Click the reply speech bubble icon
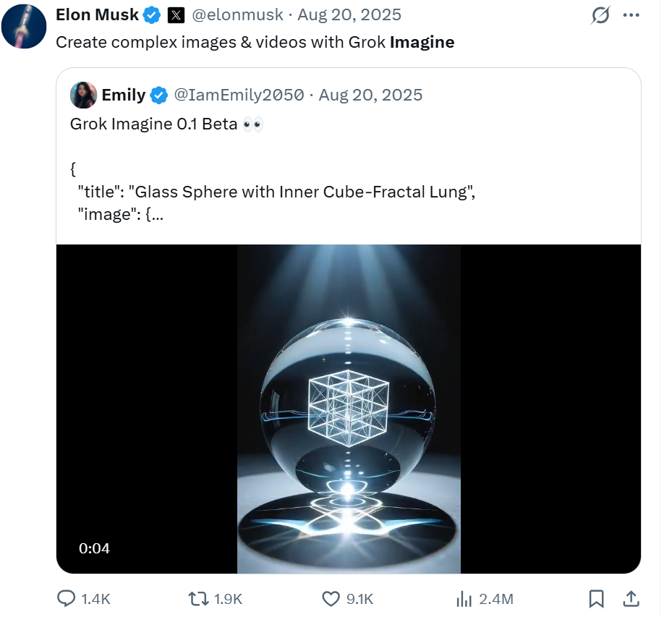The height and width of the screenshot is (617, 672). pyautogui.click(x=66, y=599)
